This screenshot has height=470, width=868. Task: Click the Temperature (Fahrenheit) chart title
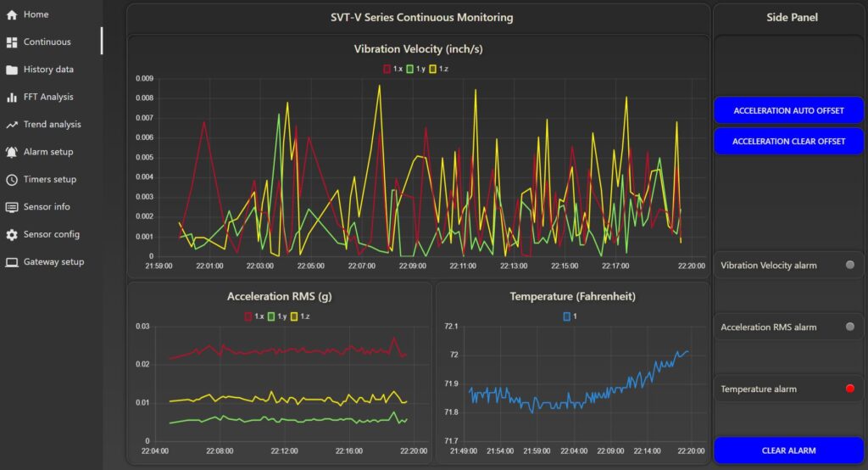point(572,297)
